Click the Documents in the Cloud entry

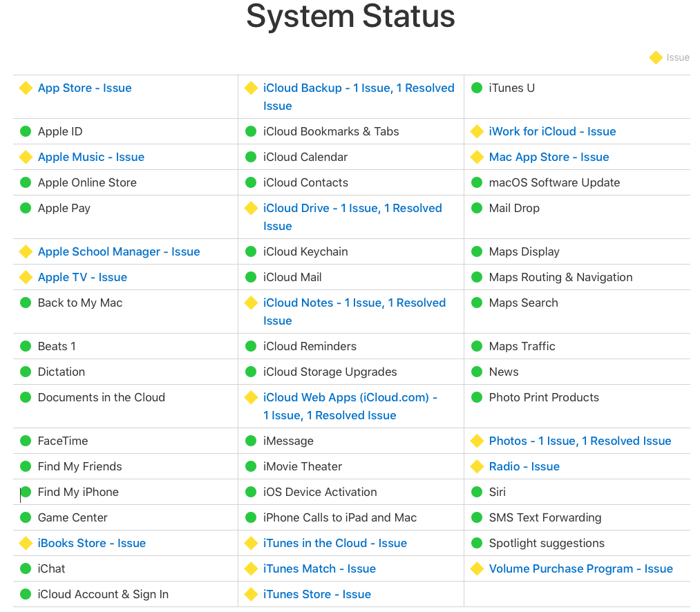tap(102, 397)
